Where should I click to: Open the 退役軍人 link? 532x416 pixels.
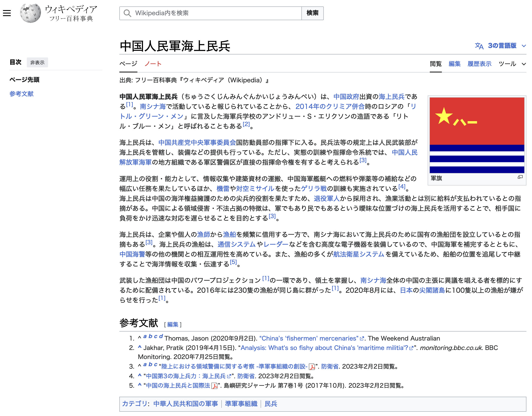click(x=327, y=199)
